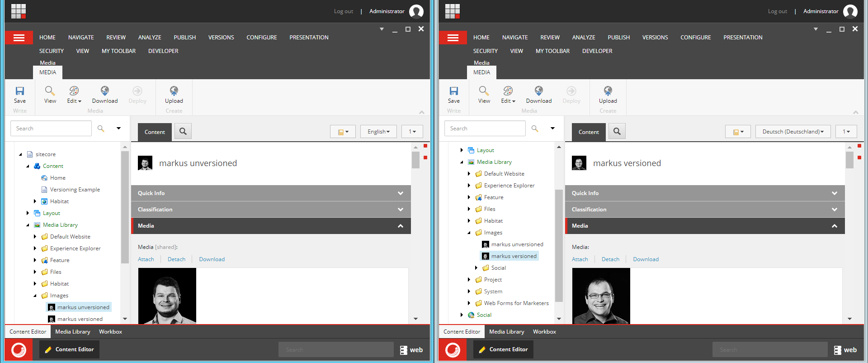The width and height of the screenshot is (868, 363).
Task: Open red hamburger menu in right window
Action: coord(453,38)
